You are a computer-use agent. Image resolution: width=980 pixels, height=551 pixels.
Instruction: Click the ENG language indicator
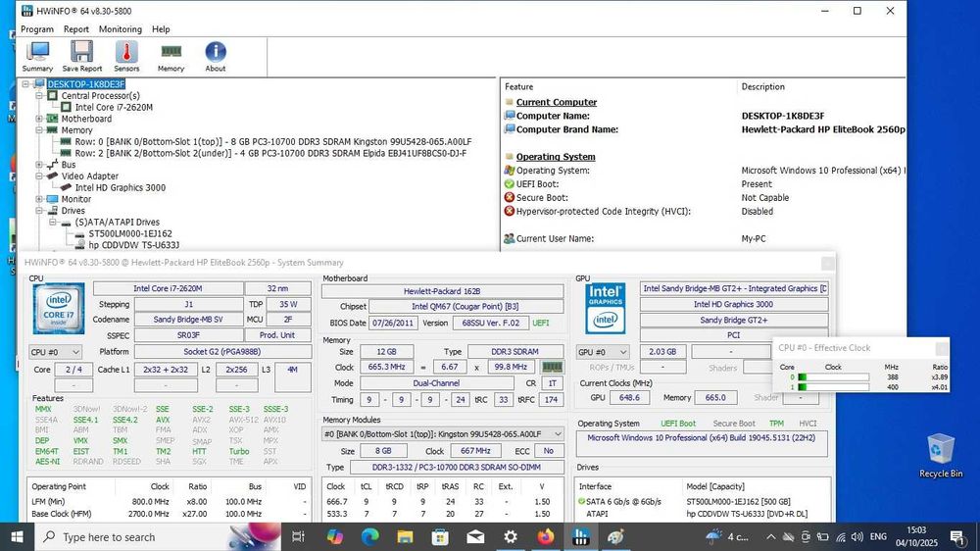(x=878, y=536)
